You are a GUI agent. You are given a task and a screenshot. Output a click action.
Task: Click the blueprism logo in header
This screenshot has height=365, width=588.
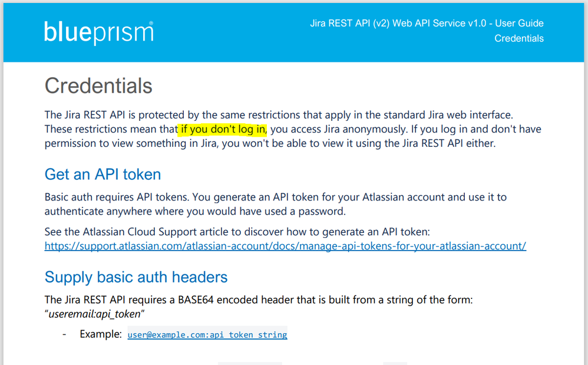98,32
